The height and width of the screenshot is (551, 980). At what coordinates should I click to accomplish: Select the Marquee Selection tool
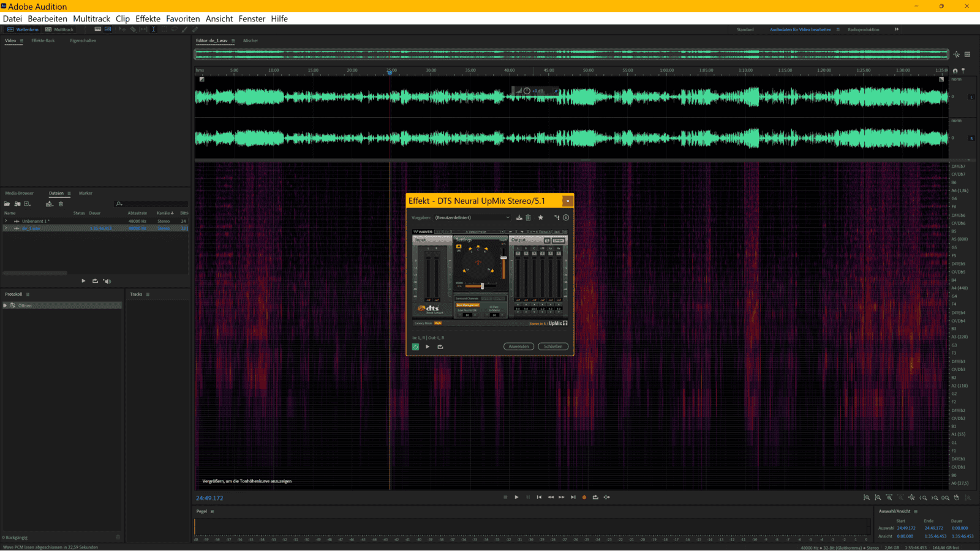click(x=164, y=29)
